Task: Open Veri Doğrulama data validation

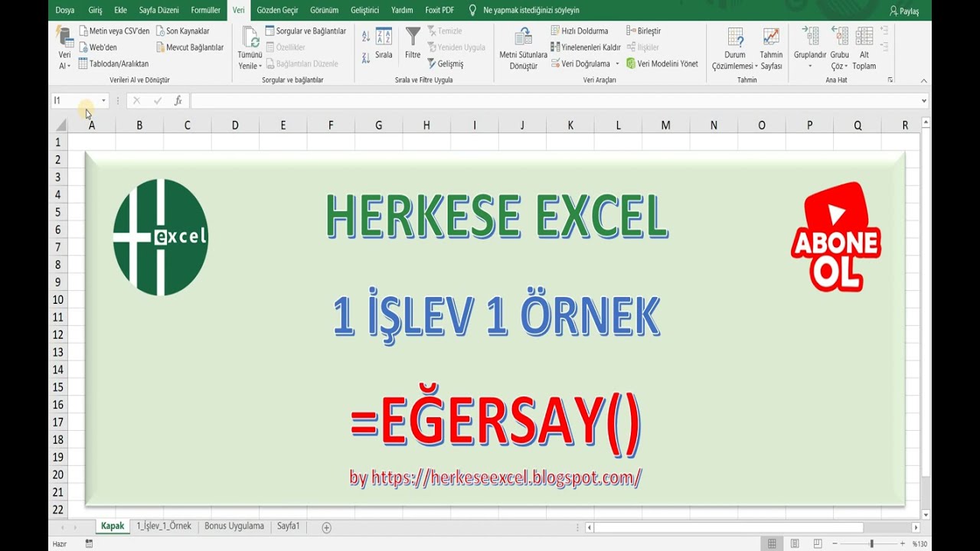Action: click(x=580, y=64)
